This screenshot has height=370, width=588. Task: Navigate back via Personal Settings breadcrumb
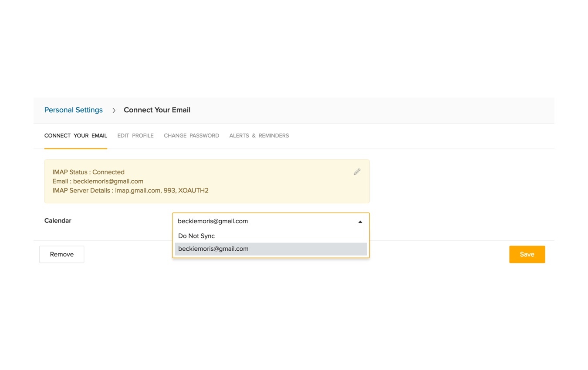tap(73, 110)
